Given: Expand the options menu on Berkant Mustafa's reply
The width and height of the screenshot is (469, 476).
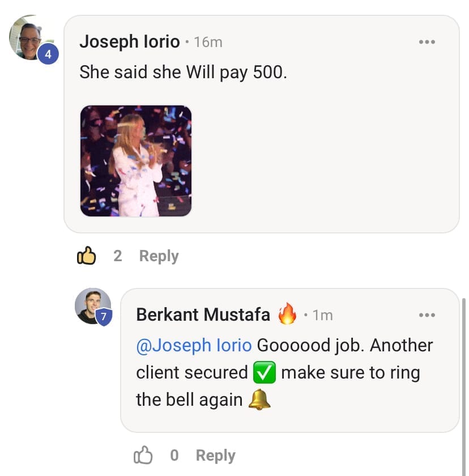Looking at the screenshot, I should (x=427, y=315).
